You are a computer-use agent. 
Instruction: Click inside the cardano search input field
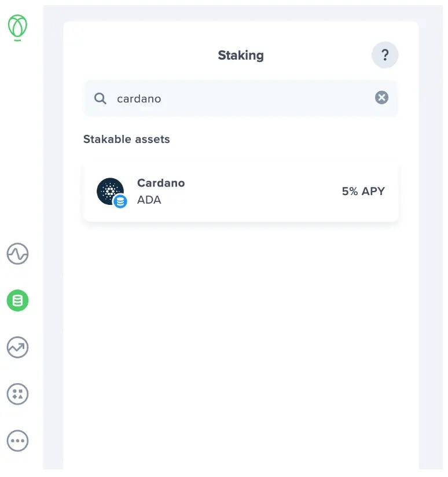click(203, 98)
